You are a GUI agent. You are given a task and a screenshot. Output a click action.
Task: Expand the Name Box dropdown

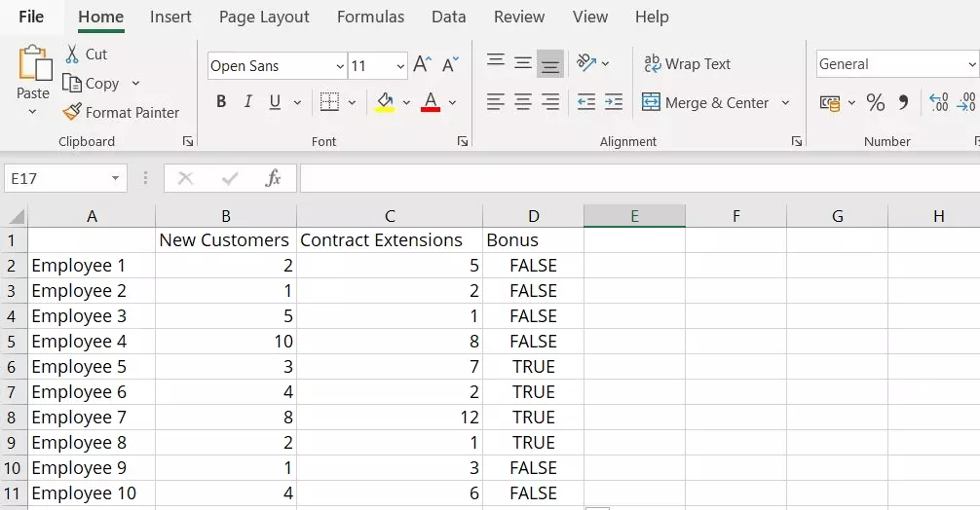coord(116,178)
